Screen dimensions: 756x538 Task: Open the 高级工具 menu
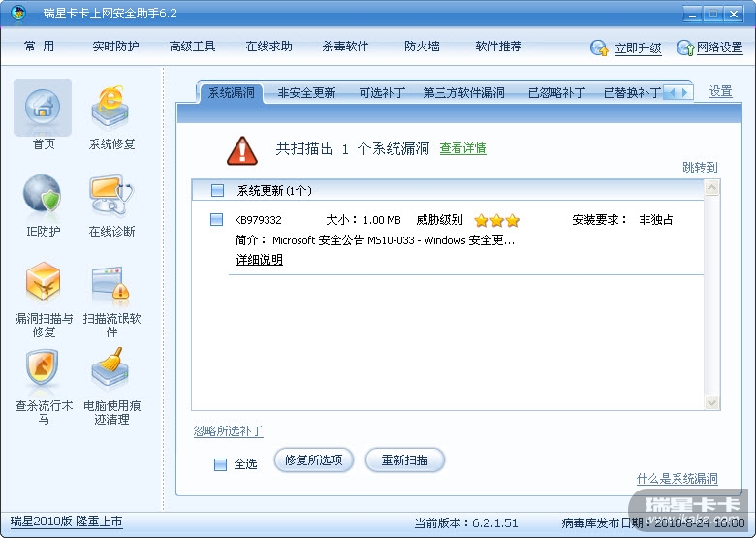(x=192, y=47)
